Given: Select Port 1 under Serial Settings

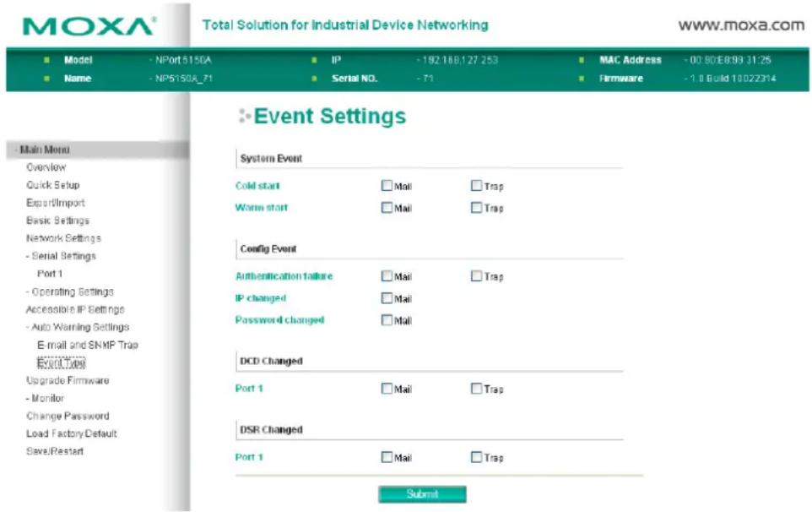Looking at the screenshot, I should pyautogui.click(x=50, y=274).
